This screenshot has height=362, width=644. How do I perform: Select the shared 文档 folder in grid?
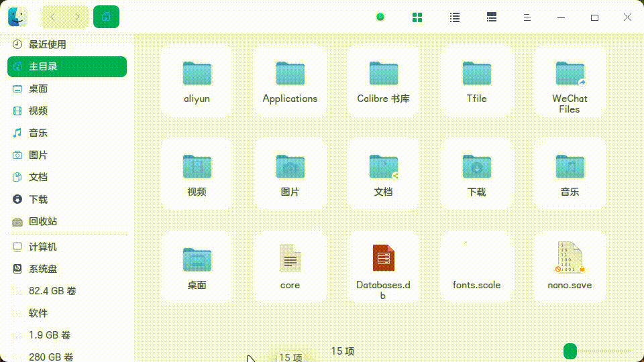coord(383,175)
